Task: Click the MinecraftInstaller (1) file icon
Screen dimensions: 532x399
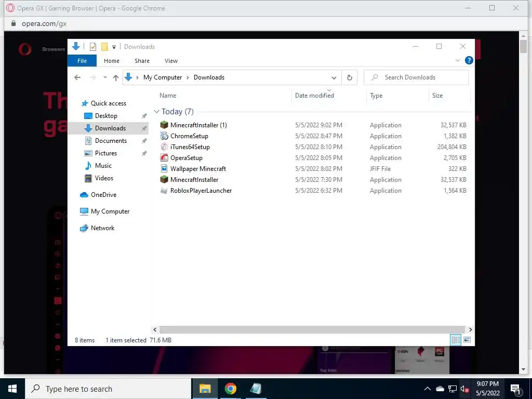Action: [x=164, y=125]
